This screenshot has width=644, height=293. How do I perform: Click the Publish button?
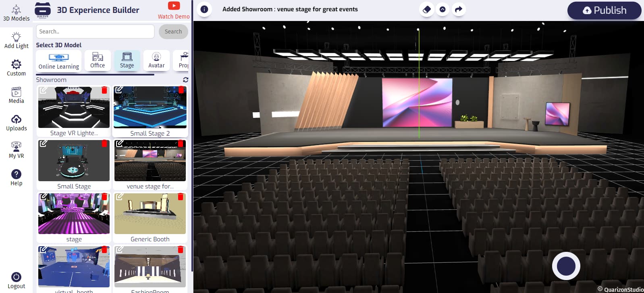[604, 10]
